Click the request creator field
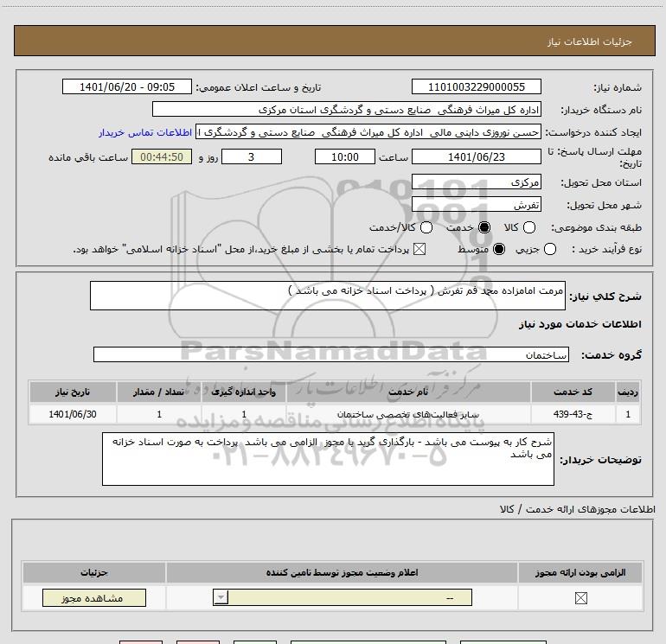 pyautogui.click(x=368, y=132)
